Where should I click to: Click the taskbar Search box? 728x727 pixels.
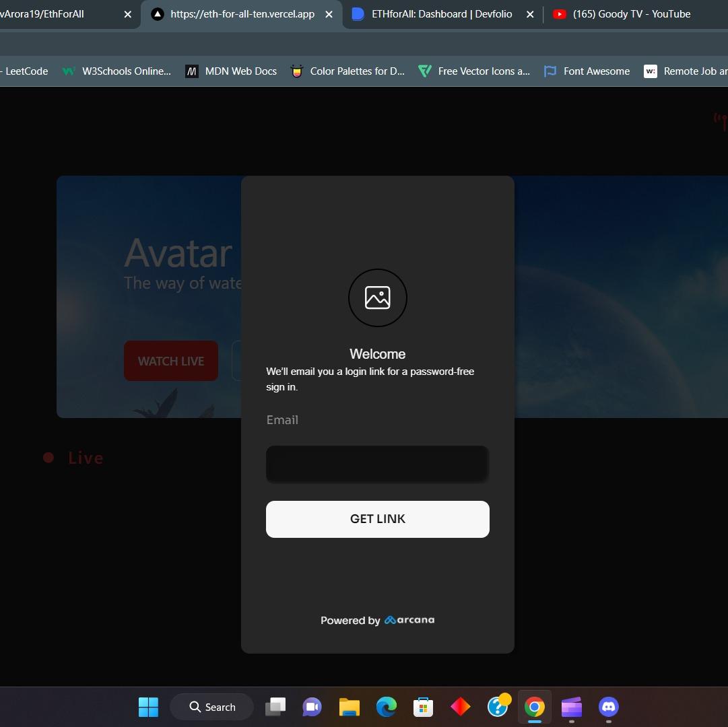(x=212, y=707)
